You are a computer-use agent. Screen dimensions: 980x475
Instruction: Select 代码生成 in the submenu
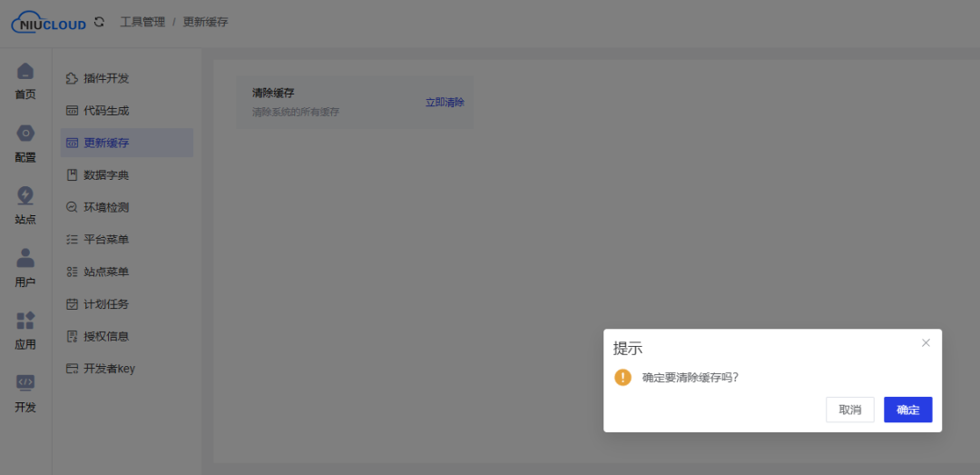point(105,111)
